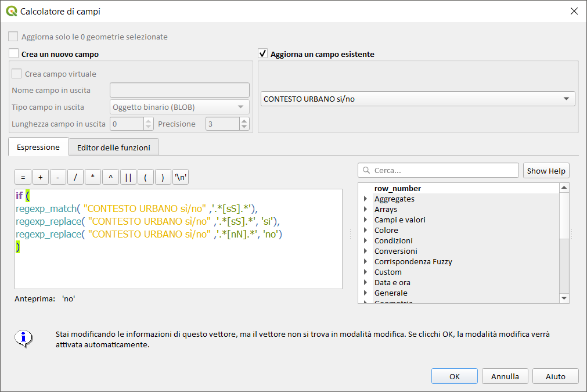The height and width of the screenshot is (392, 587).
Task: Insert the power caret operator
Action: tap(110, 178)
